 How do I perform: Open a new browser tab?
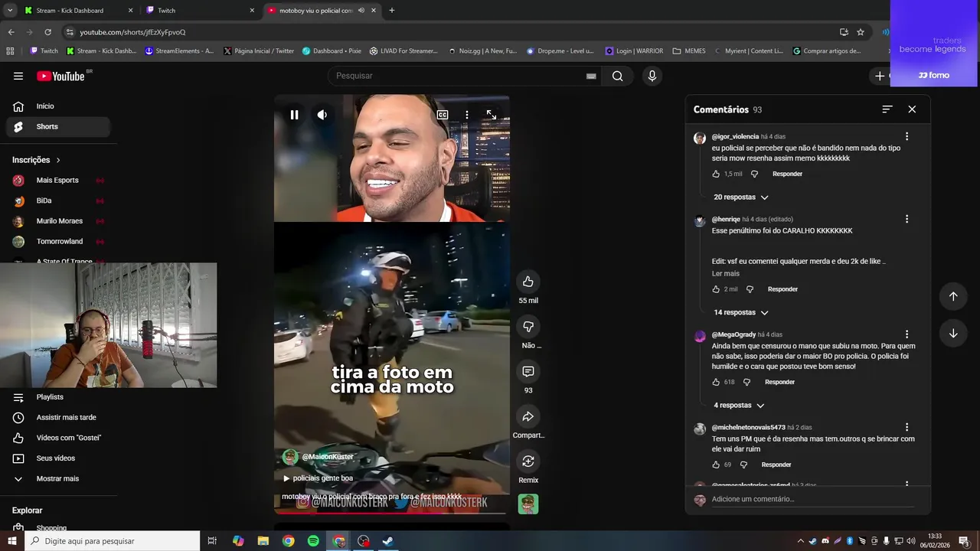(392, 11)
